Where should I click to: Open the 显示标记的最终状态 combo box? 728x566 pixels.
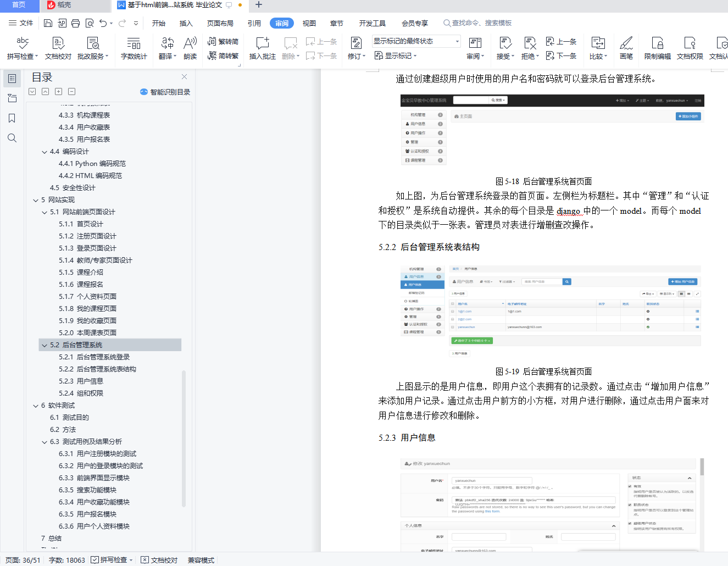416,41
